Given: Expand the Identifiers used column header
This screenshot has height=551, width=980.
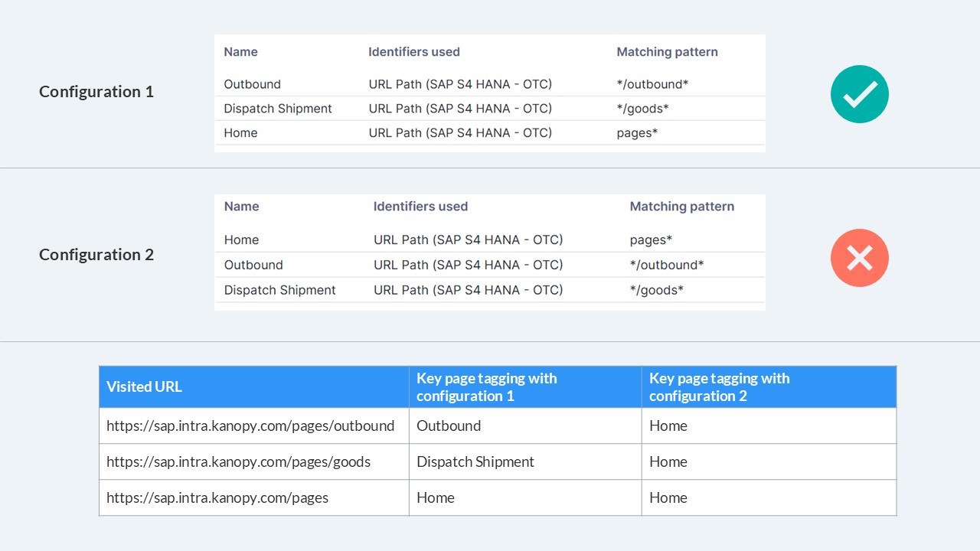Looking at the screenshot, I should tap(414, 51).
